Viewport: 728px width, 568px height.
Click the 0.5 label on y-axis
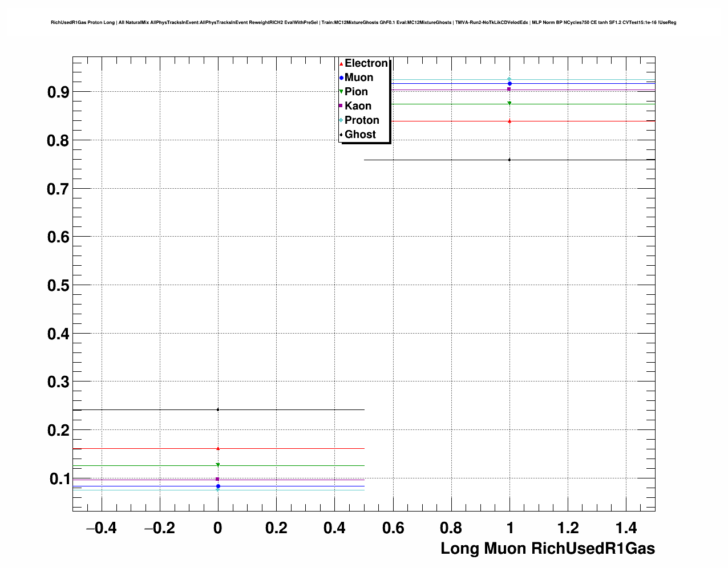point(58,285)
